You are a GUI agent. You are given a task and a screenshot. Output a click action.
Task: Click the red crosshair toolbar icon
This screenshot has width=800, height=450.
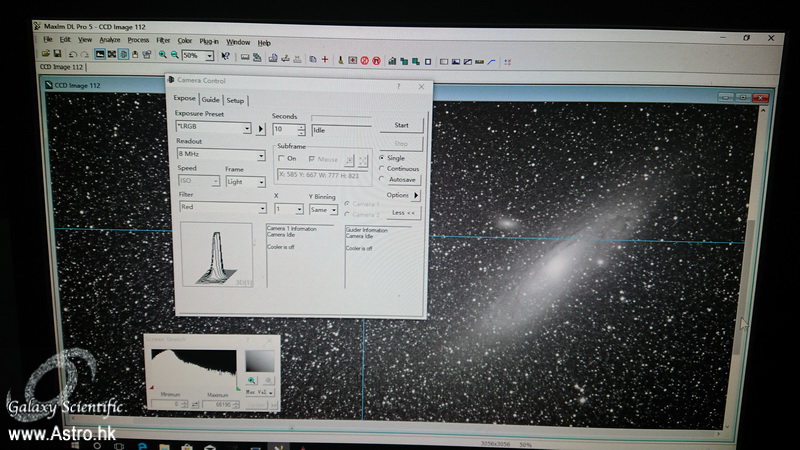[x=324, y=59]
